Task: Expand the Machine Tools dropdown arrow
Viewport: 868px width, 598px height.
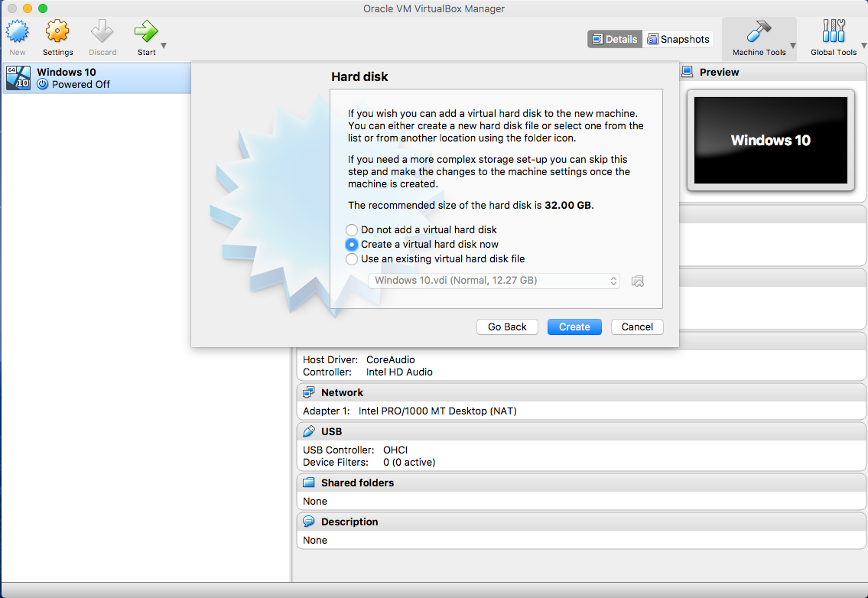Action: click(793, 46)
